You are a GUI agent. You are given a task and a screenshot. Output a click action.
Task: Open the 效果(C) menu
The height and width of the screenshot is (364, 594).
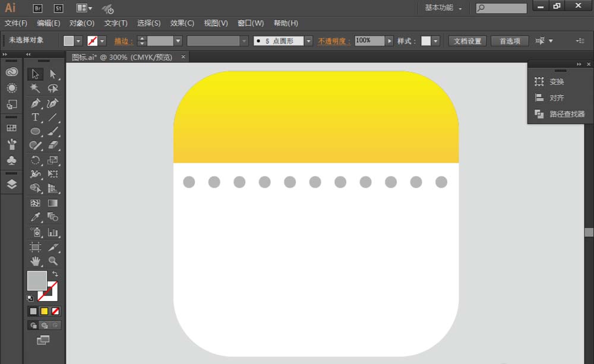coord(182,23)
